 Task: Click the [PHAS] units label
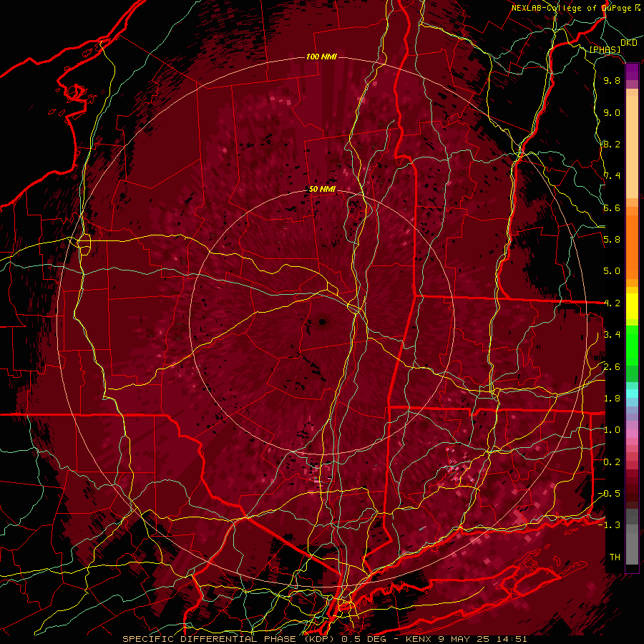tap(605, 49)
